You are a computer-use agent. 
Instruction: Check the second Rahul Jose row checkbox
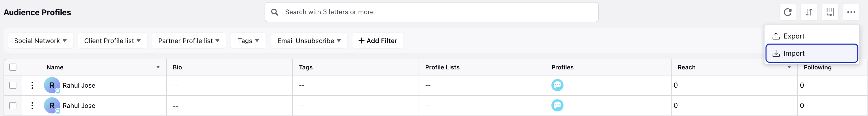[13, 106]
